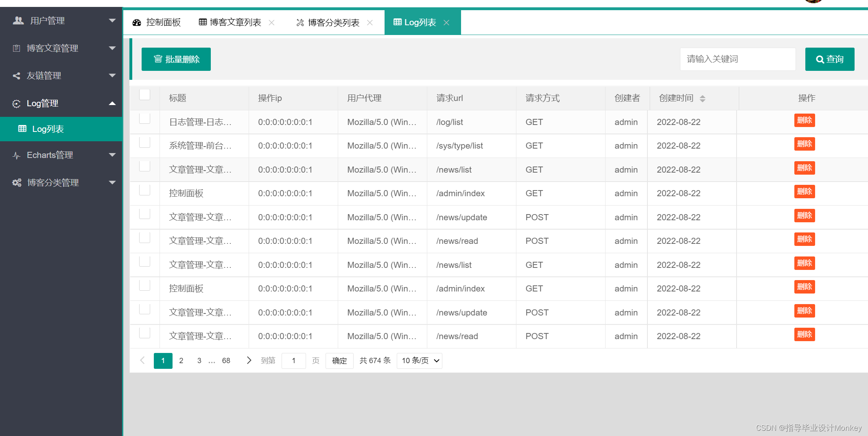Image resolution: width=868 pixels, height=436 pixels.
Task: Close the 博客分类列表 tab
Action: [x=370, y=22]
